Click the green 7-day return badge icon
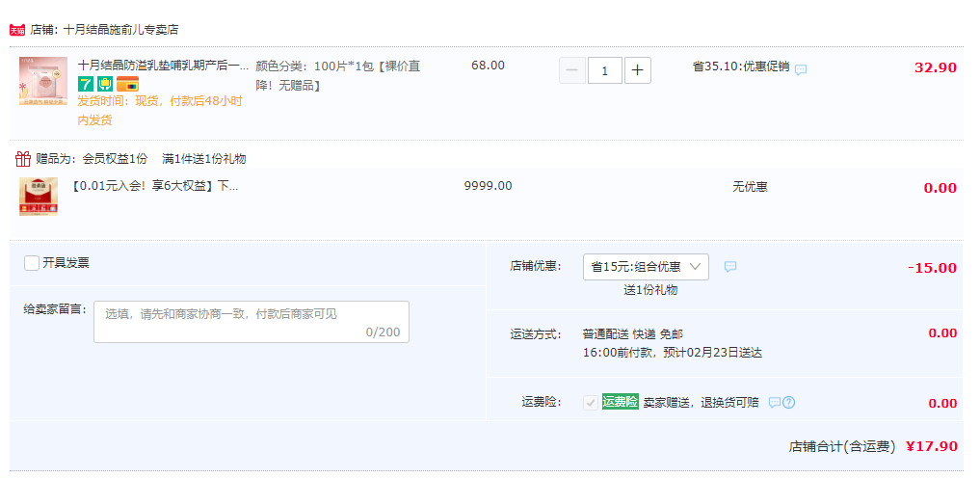Viewport: 980px width, 478px height. point(85,84)
